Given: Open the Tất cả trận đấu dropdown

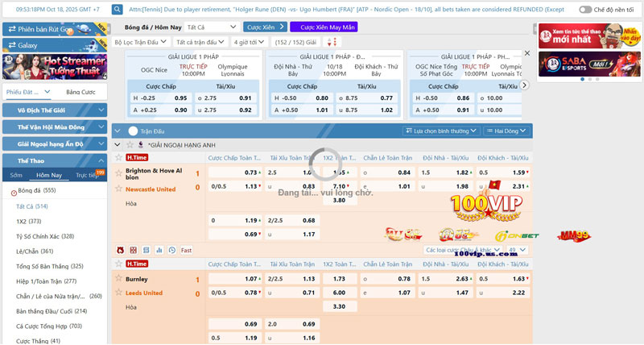Looking at the screenshot, I should (x=200, y=42).
